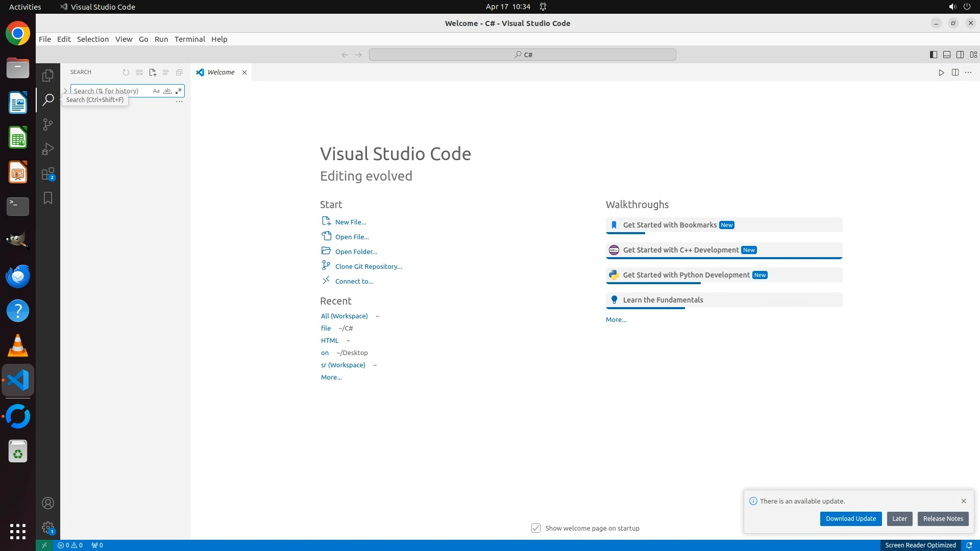Click the Download Update button

coord(850,518)
